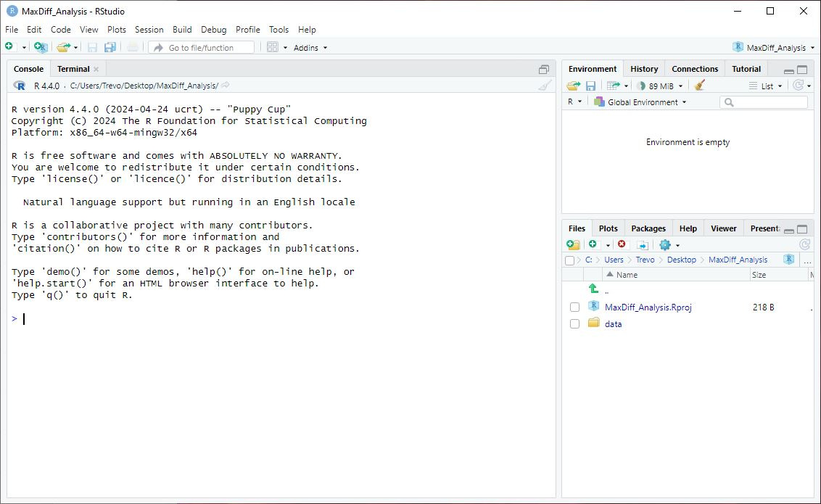This screenshot has width=821, height=504.
Task: Check the data folder checkbox
Action: 574,324
